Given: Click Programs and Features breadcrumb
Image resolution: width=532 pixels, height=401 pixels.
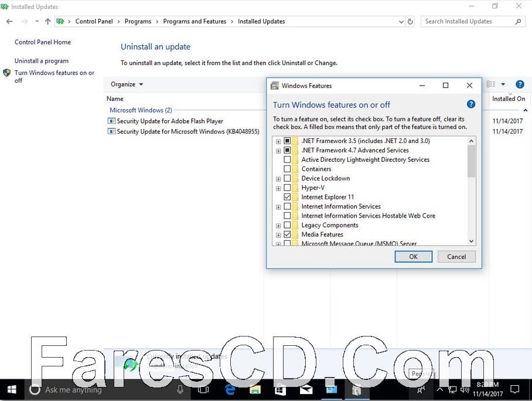Looking at the screenshot, I should click(195, 21).
